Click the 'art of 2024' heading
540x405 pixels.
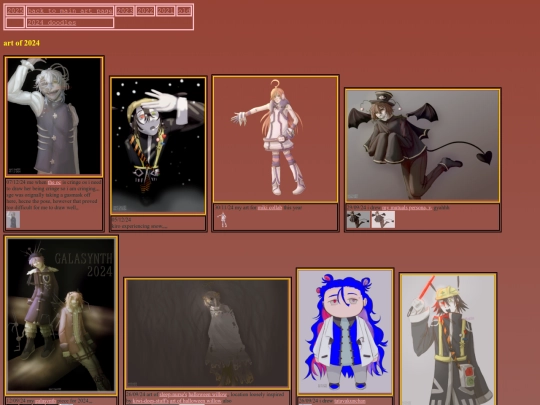pos(21,43)
